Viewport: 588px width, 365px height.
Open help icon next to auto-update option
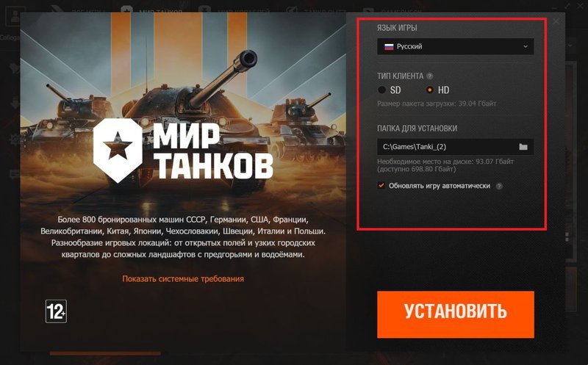[499, 186]
